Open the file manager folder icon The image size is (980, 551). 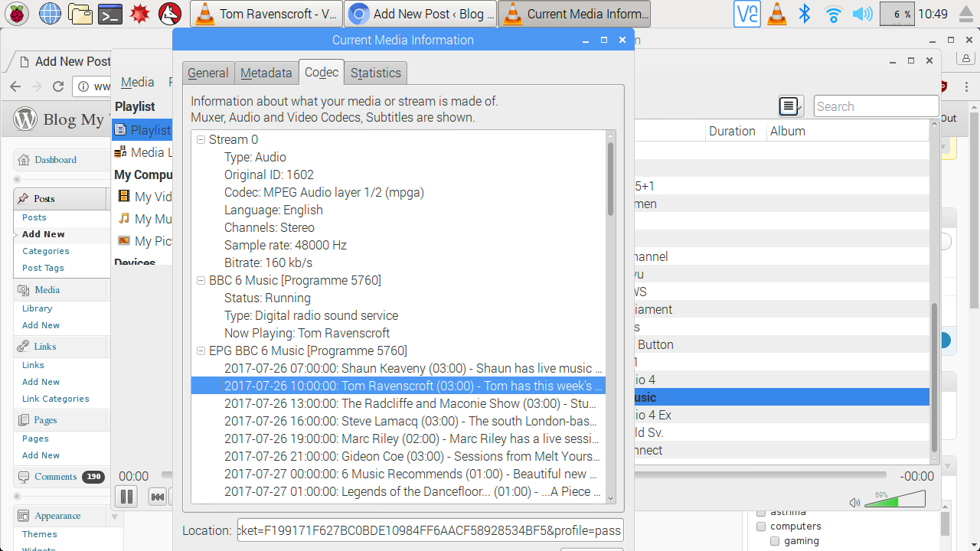(x=80, y=14)
